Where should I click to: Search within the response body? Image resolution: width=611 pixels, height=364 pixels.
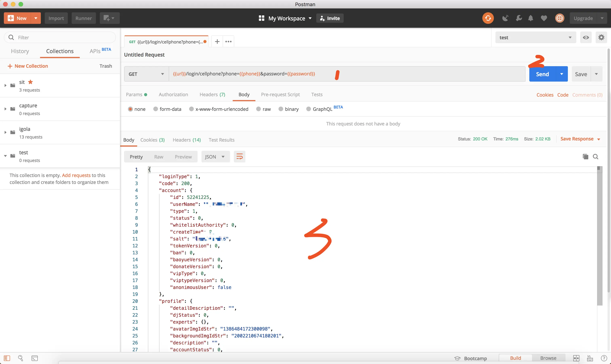click(x=595, y=157)
